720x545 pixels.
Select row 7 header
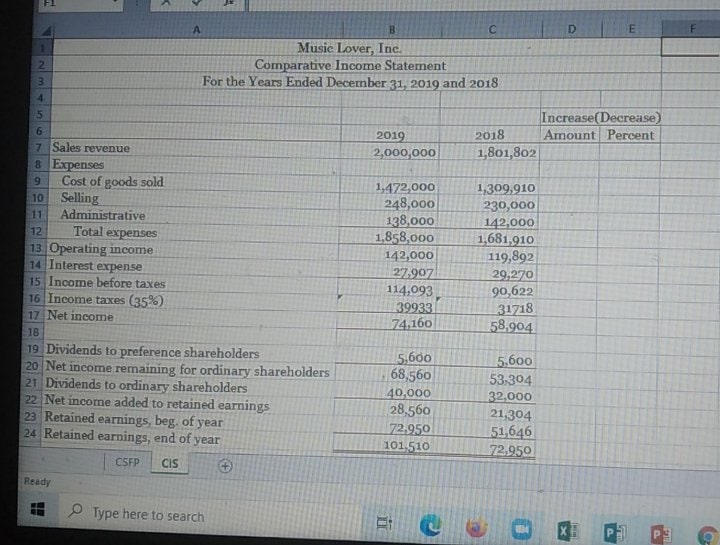(x=40, y=147)
